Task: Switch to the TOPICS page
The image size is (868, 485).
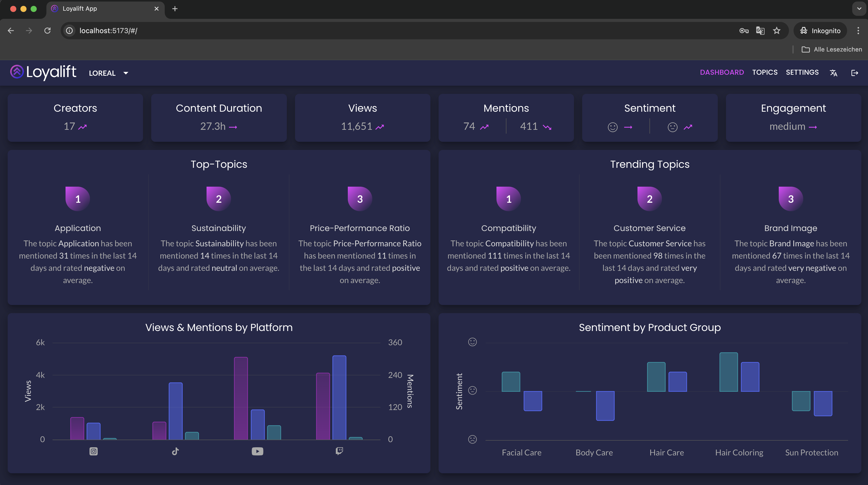Action: pyautogui.click(x=764, y=72)
